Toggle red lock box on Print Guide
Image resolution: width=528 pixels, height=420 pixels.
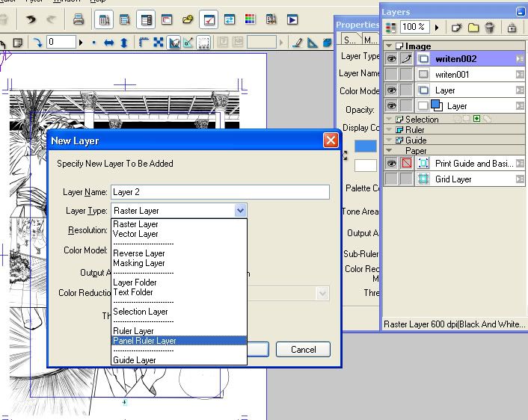click(406, 163)
